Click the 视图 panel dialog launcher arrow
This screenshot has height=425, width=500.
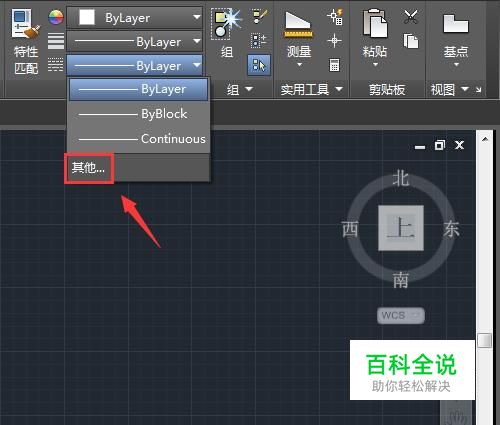coord(479,89)
